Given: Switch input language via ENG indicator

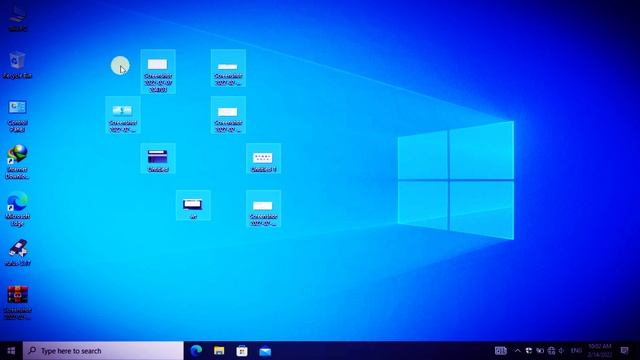Looking at the screenshot, I should [576, 351].
